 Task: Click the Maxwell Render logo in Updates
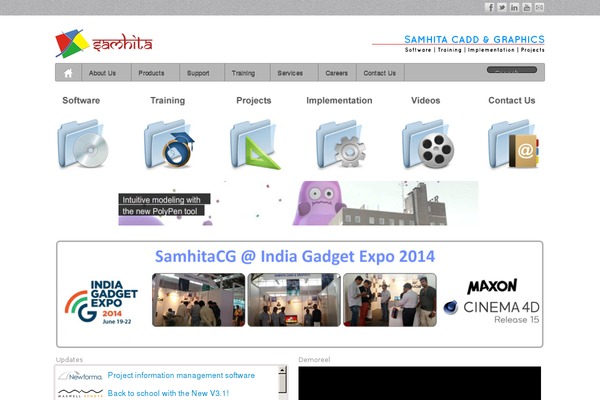(80, 393)
